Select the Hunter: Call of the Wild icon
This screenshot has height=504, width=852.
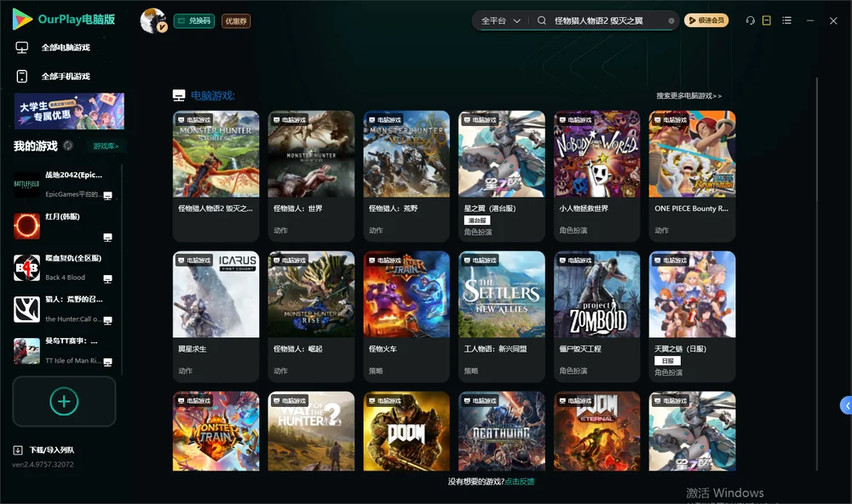click(26, 310)
